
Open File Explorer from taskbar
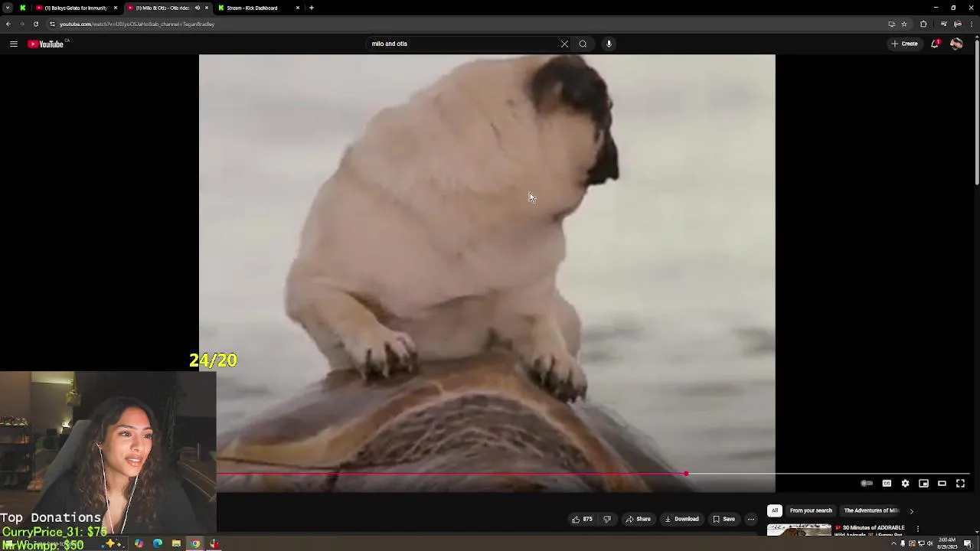pyautogui.click(x=176, y=544)
